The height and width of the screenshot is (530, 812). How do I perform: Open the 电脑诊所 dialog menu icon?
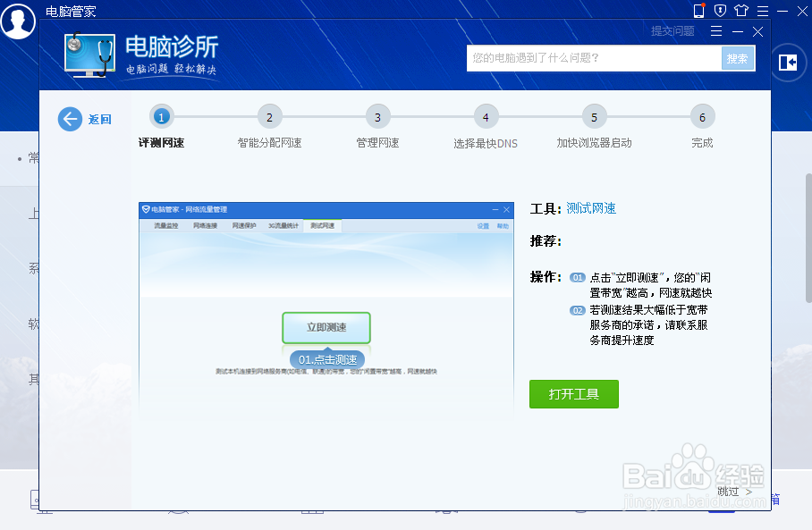click(x=716, y=31)
